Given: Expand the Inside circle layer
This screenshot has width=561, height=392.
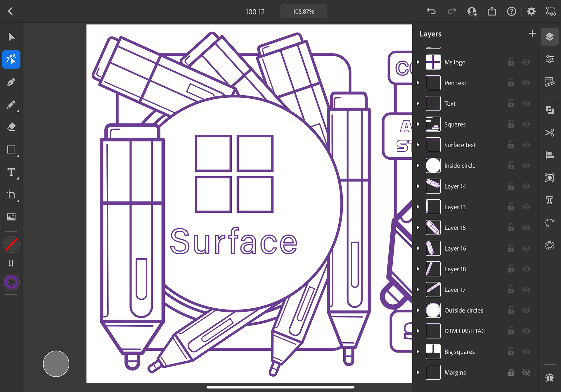Looking at the screenshot, I should coord(418,165).
